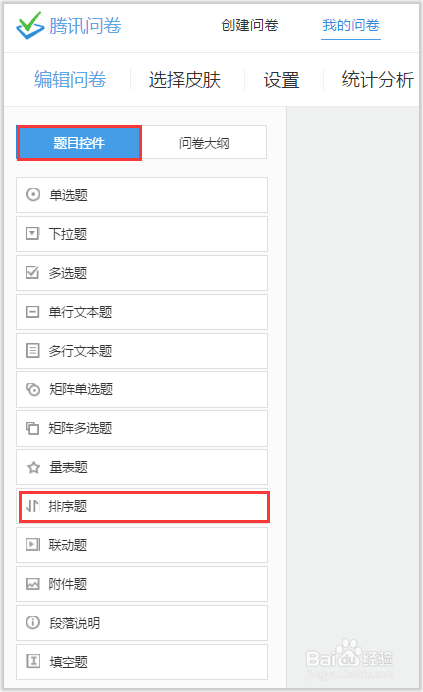Click the 联动题 icon
423x692 pixels.
(x=33, y=545)
